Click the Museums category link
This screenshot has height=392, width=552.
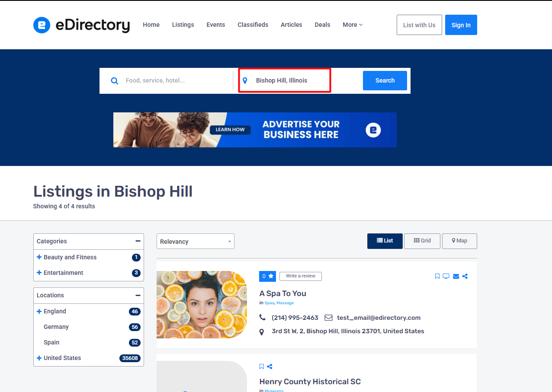pyautogui.click(x=274, y=390)
